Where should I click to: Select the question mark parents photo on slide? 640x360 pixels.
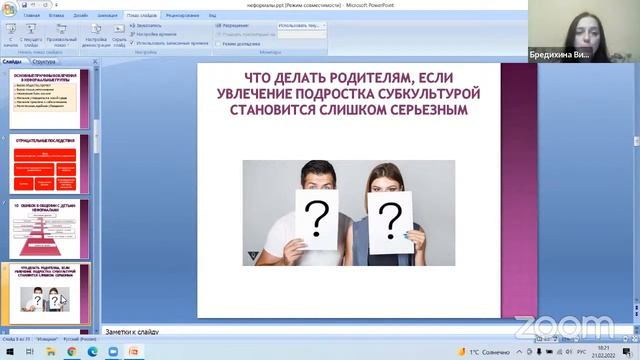[x=349, y=213]
